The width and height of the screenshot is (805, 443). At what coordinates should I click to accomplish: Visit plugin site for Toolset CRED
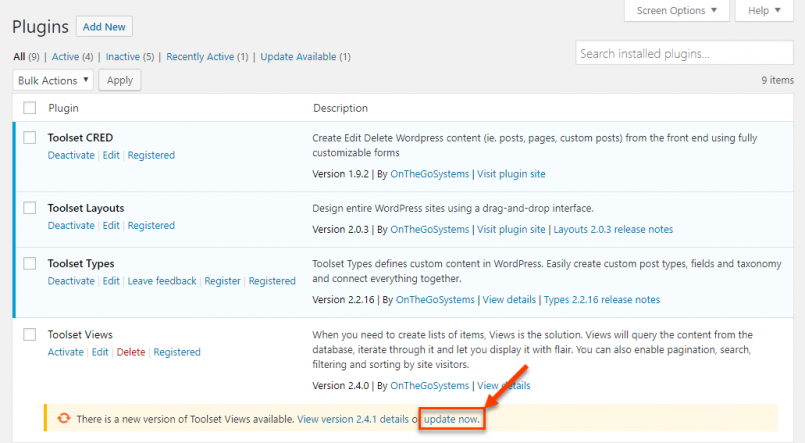point(511,174)
